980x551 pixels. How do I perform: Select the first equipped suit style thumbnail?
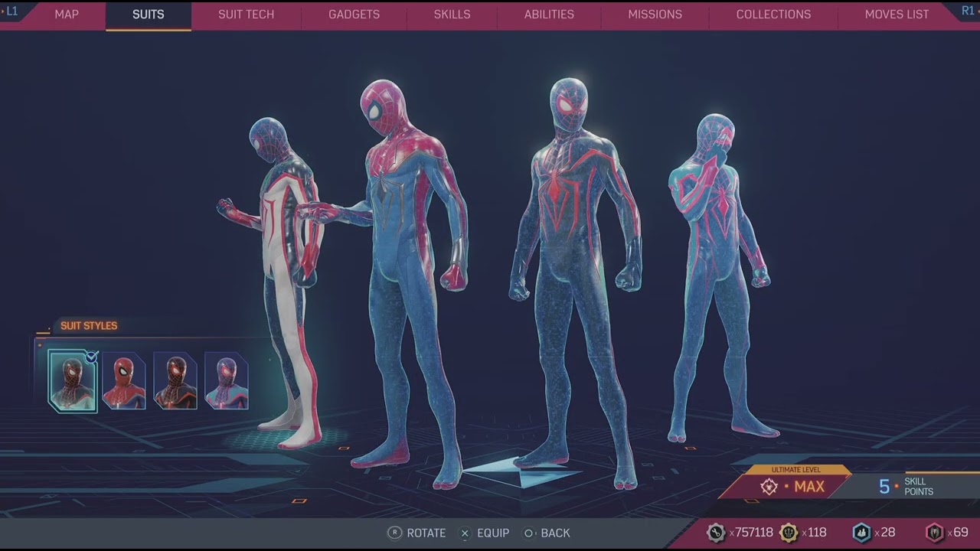(x=72, y=381)
